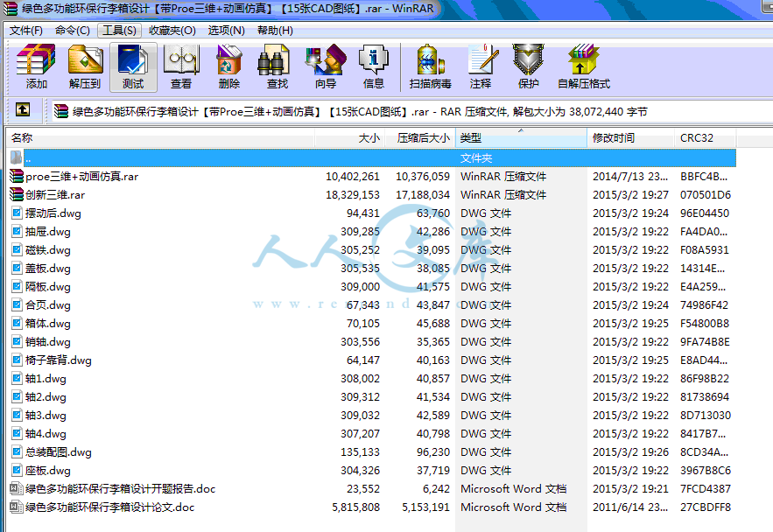This screenshot has height=532, width=773.
Task: Click CRC32 value 070501D6
Action: [706, 194]
